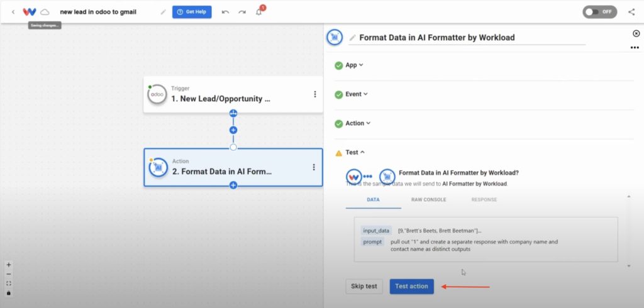Select the Format Data in AI Formatter step
The width and height of the screenshot is (644, 308).
(x=233, y=168)
